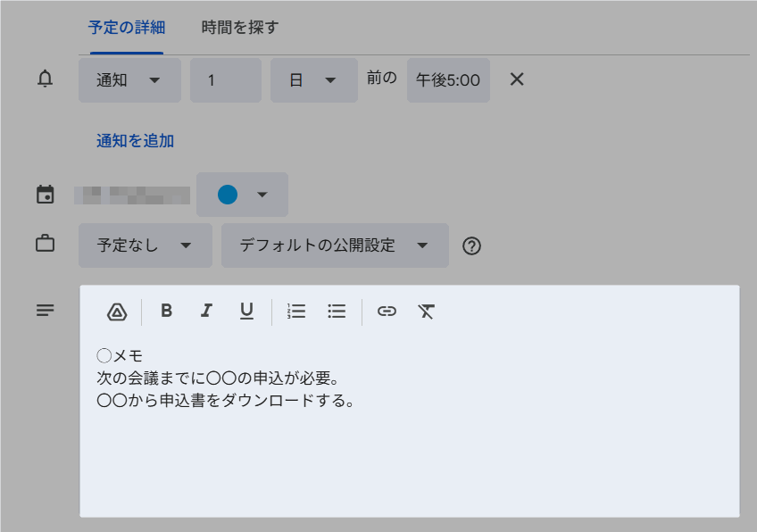This screenshot has height=532, width=757.
Task: Click the 午後5:00 notification time field
Action: coord(448,80)
